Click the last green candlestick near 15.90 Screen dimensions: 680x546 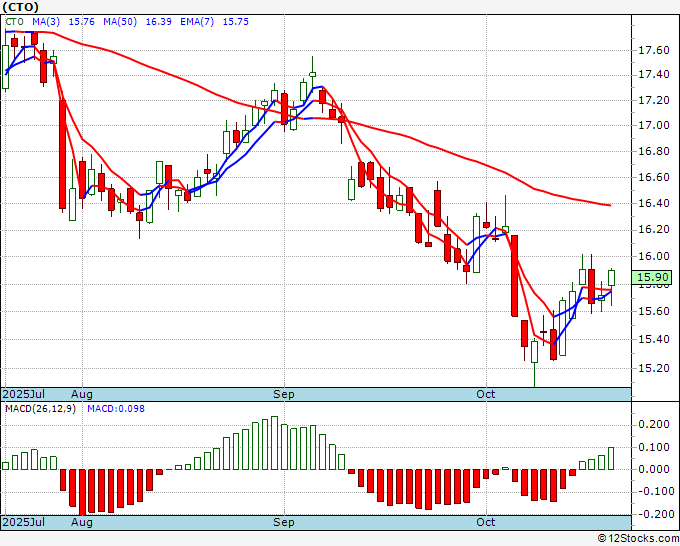click(x=611, y=278)
